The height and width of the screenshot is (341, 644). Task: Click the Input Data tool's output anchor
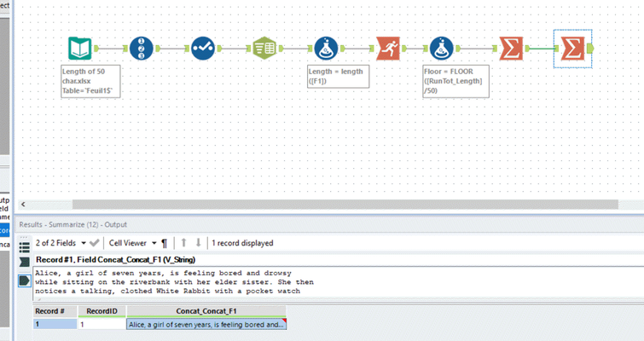(96, 49)
